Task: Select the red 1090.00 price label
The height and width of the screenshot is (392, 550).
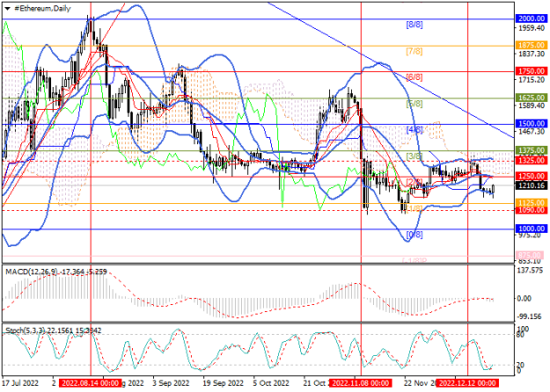Action: tap(532, 210)
